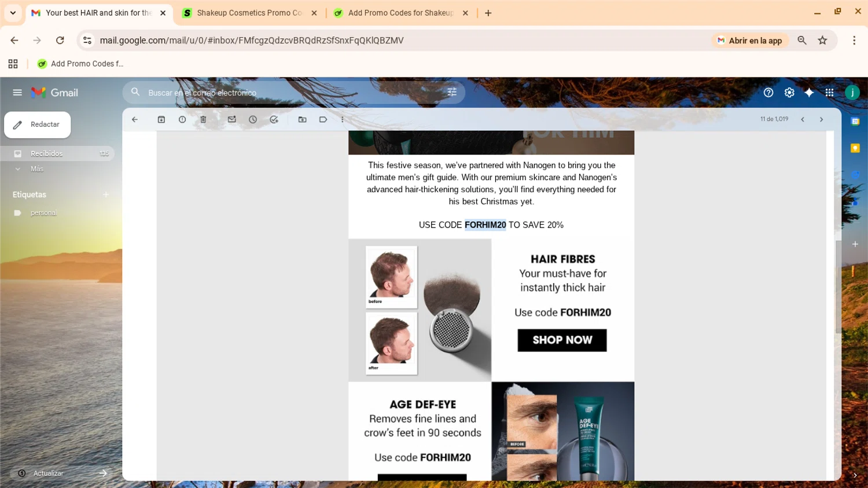
Task: Click the highlighted FORHIM20 code text
Action: tap(485, 225)
